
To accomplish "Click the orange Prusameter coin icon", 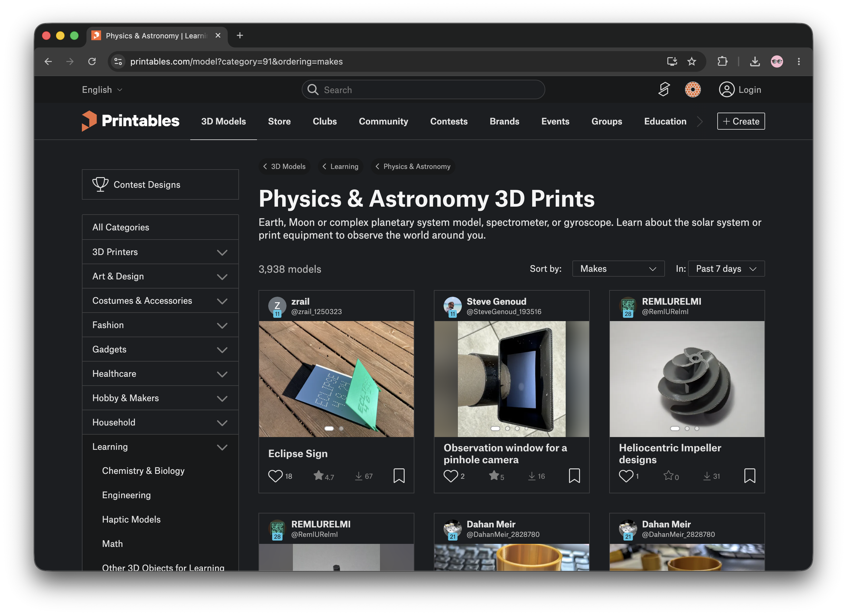I will [x=692, y=89].
